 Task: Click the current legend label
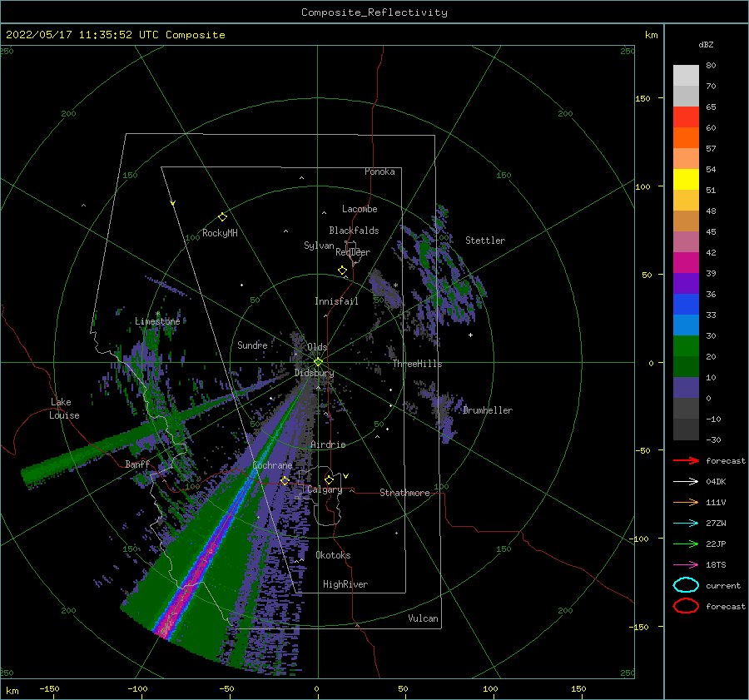(x=723, y=586)
